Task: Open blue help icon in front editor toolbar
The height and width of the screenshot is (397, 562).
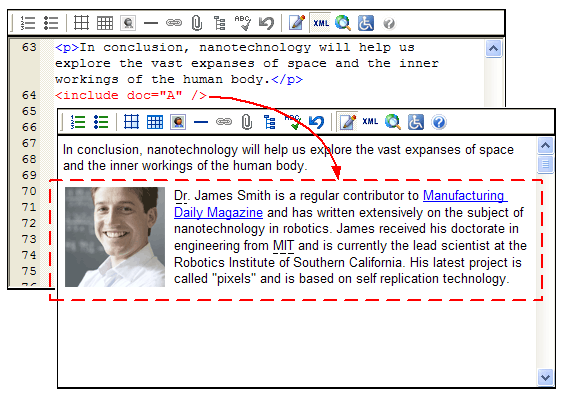Action: point(439,122)
